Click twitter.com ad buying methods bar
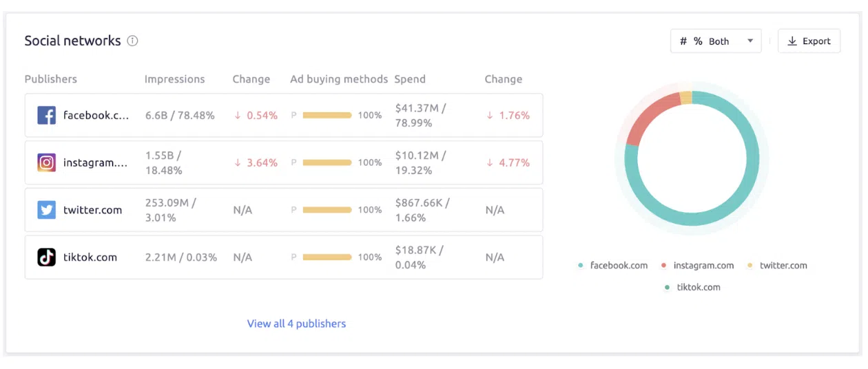The width and height of the screenshot is (868, 369). [x=327, y=210]
